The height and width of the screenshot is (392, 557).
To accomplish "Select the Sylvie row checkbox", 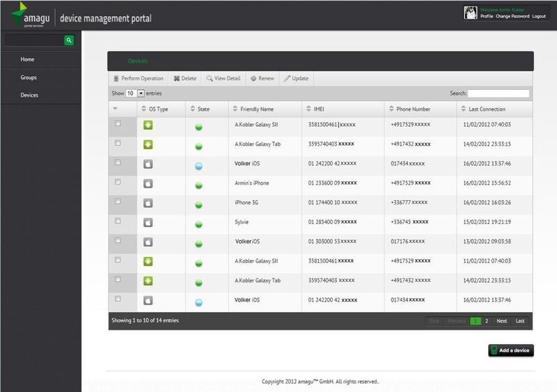I will pos(118,221).
